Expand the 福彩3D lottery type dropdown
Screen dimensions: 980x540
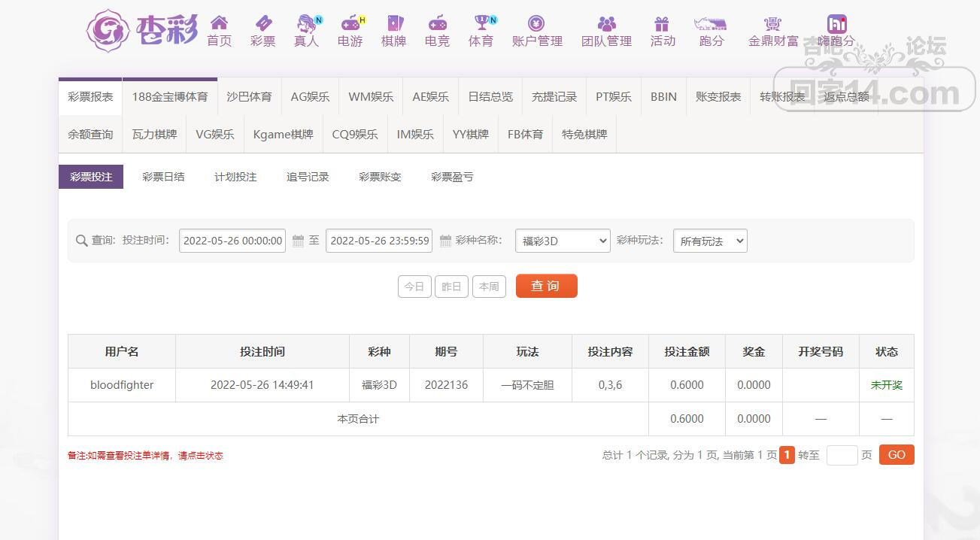tap(562, 241)
